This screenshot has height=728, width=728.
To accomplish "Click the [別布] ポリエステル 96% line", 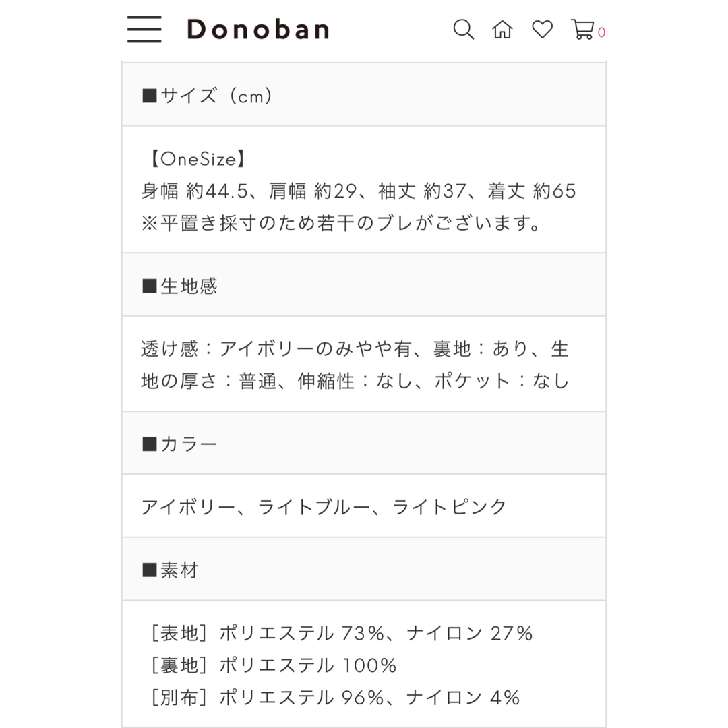I will (x=335, y=698).
